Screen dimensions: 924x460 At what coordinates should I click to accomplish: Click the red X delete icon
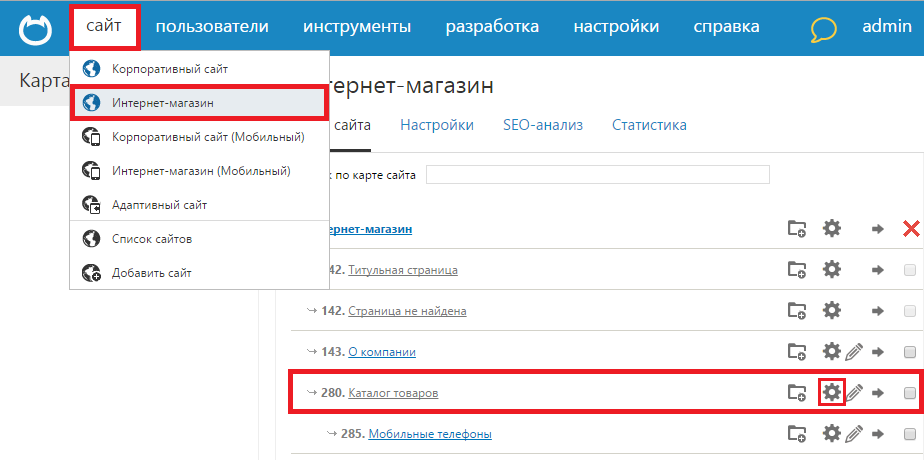910,229
